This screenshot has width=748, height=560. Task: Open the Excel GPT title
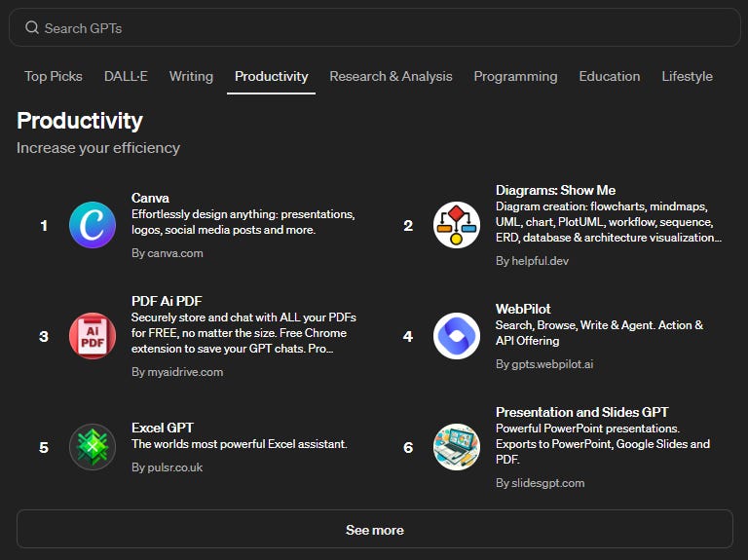(x=163, y=428)
